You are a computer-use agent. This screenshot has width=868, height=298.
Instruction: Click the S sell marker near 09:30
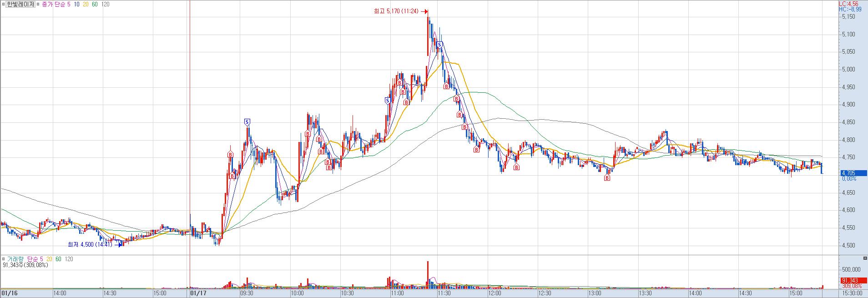click(x=247, y=122)
